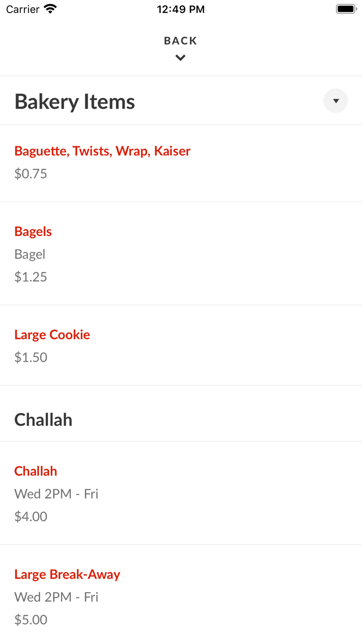Collapse the Bakery Items section via circular arrow
The width and height of the screenshot is (362, 644).
click(336, 100)
